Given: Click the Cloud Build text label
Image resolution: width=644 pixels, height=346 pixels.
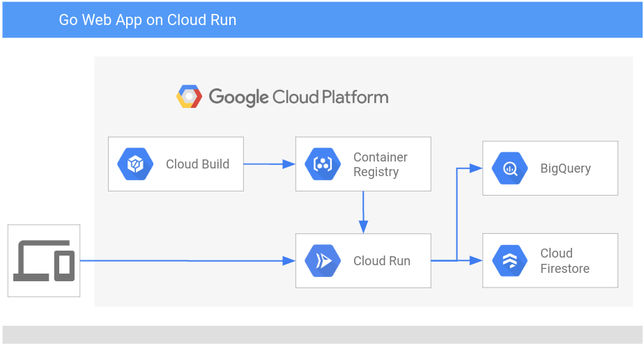Looking at the screenshot, I should click(x=197, y=164).
